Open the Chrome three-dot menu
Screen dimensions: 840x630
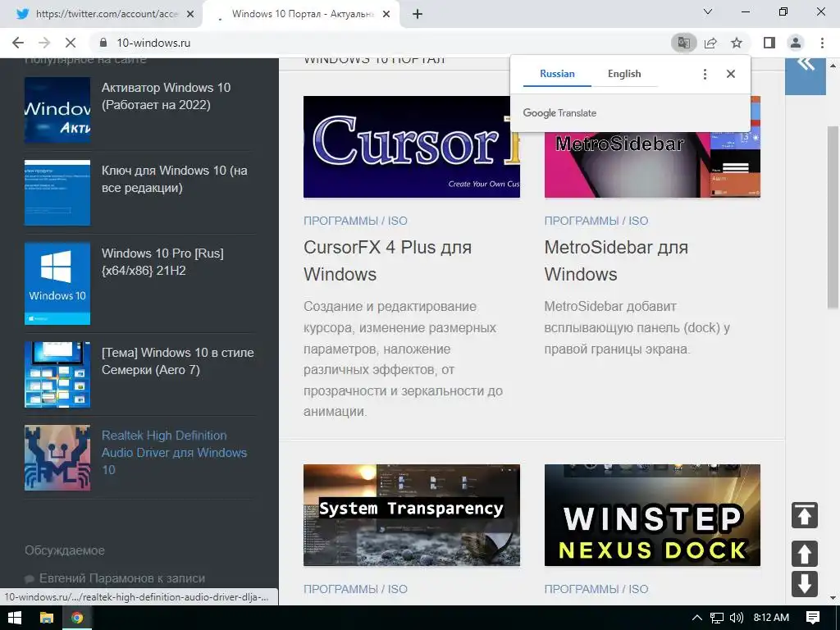822,43
